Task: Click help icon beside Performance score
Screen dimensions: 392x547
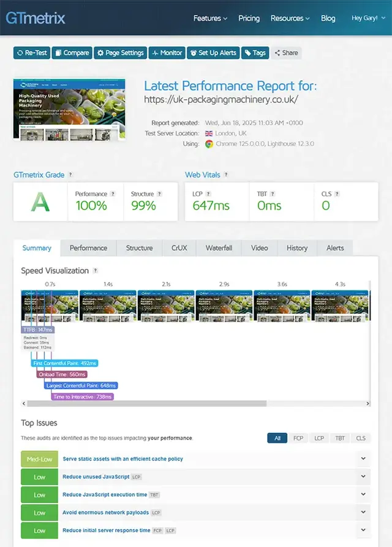Action: click(113, 194)
